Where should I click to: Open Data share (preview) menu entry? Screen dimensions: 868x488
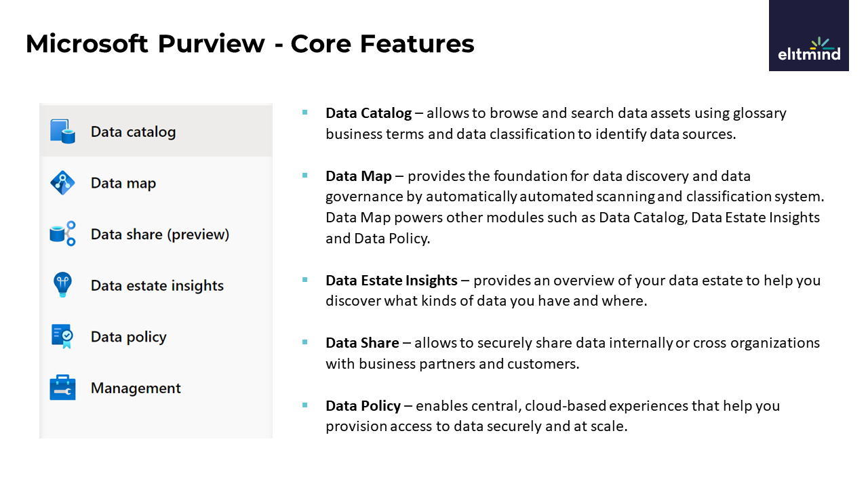[x=160, y=235]
